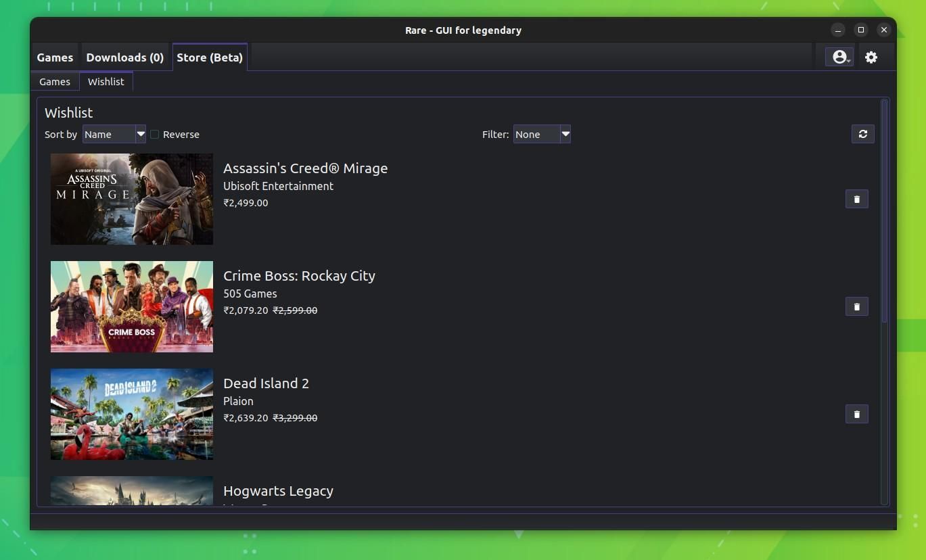This screenshot has height=560, width=926.
Task: Click the Crime Boss cover thumbnail
Action: click(x=132, y=306)
